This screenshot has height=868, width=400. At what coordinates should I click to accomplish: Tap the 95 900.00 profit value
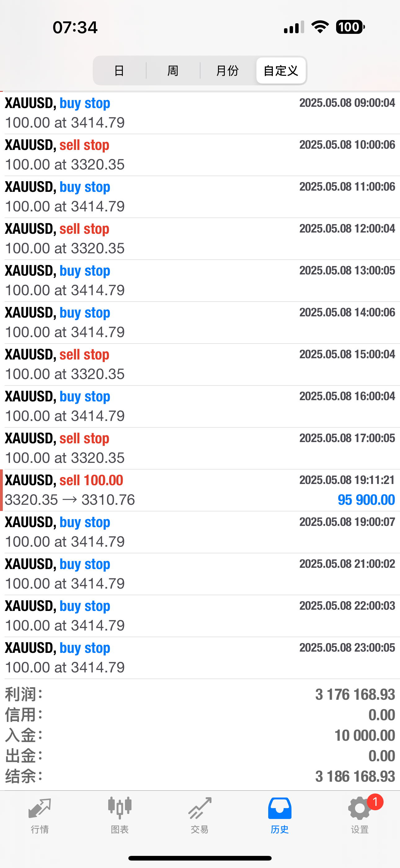366,500
